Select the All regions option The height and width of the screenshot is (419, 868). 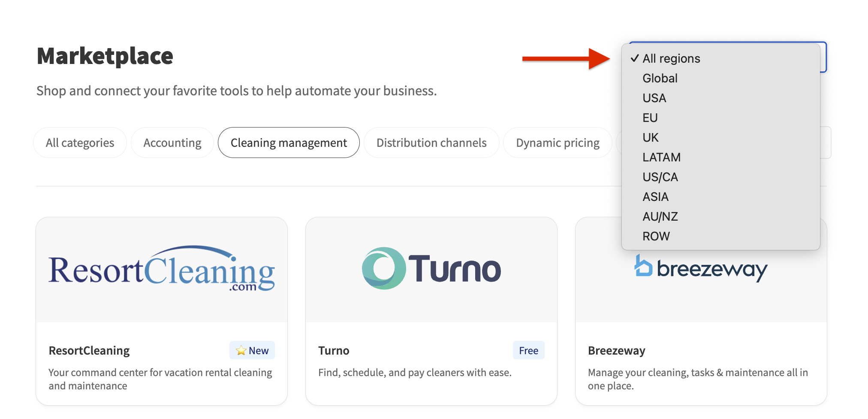pyautogui.click(x=671, y=58)
